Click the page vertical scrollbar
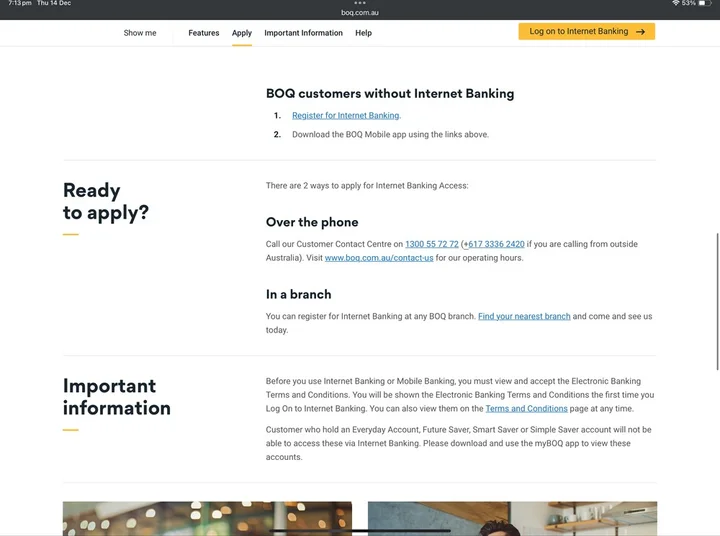The width and height of the screenshot is (720, 536). click(717, 301)
